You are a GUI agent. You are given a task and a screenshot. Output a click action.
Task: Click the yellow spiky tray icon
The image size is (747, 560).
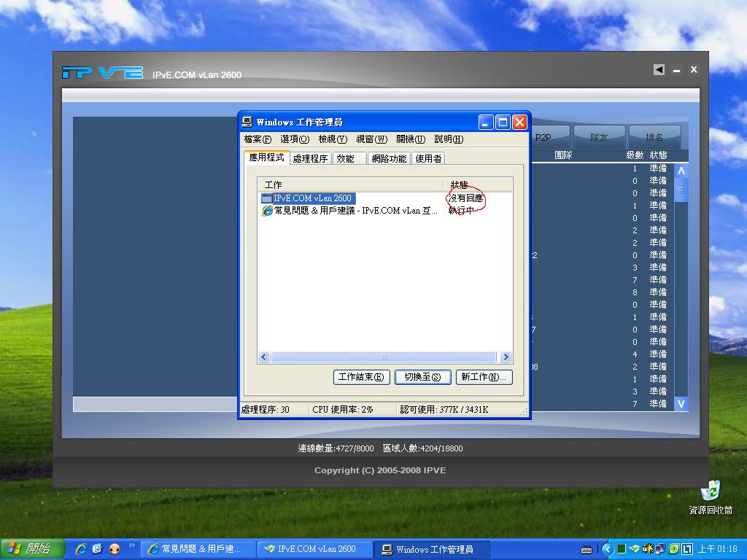[x=648, y=549]
